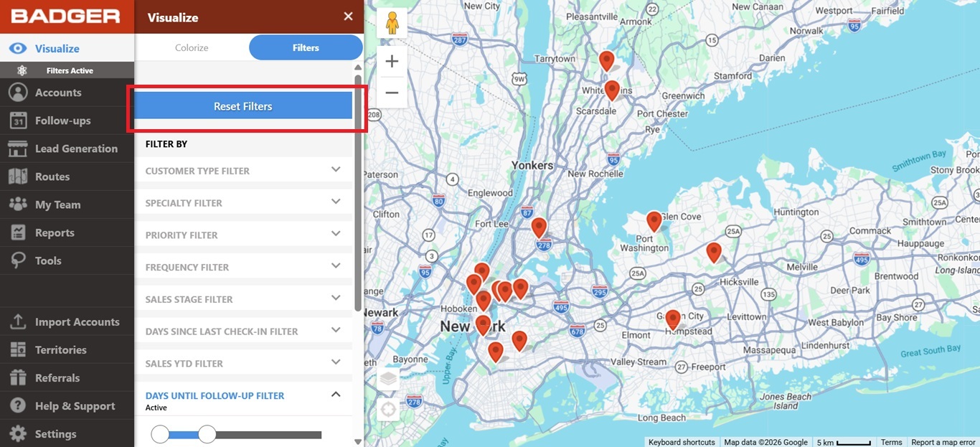Click the Tools wrench icon
Screen dimensions: 980x447
18,260
